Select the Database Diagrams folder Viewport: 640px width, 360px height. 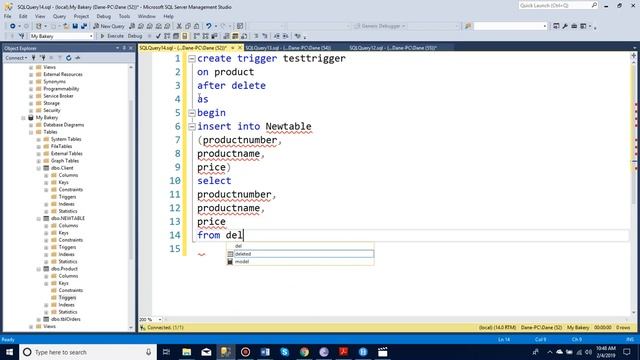click(x=63, y=125)
